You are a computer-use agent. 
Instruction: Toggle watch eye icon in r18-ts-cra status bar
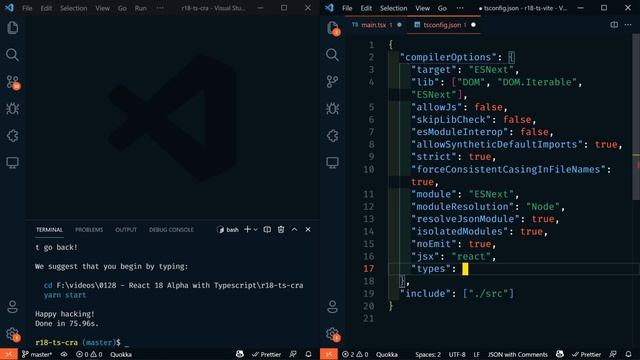64,354
